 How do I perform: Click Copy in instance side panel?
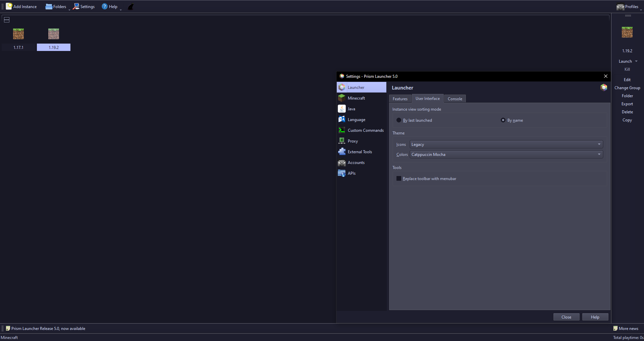(627, 120)
